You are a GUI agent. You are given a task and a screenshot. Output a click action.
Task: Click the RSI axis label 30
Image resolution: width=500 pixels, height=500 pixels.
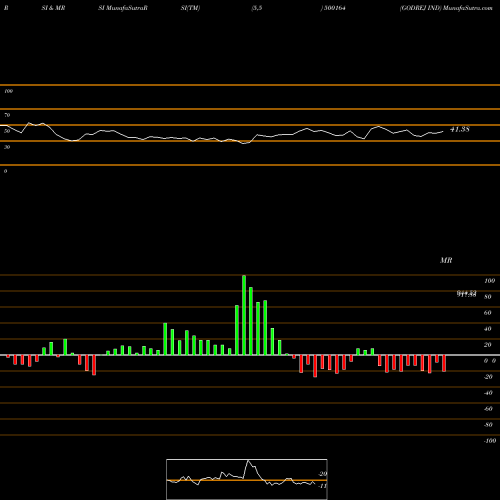tap(7, 147)
